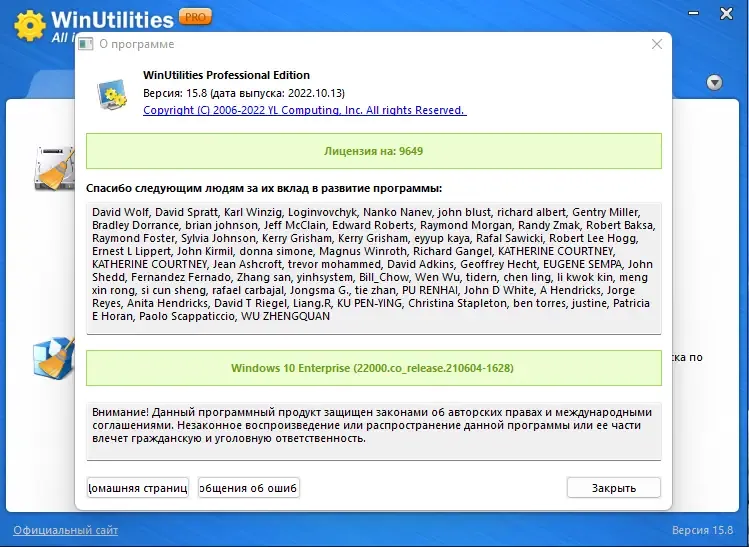The height and width of the screenshot is (547, 749).
Task: Click the Версия: 15.8 release date line
Action: (x=244, y=93)
